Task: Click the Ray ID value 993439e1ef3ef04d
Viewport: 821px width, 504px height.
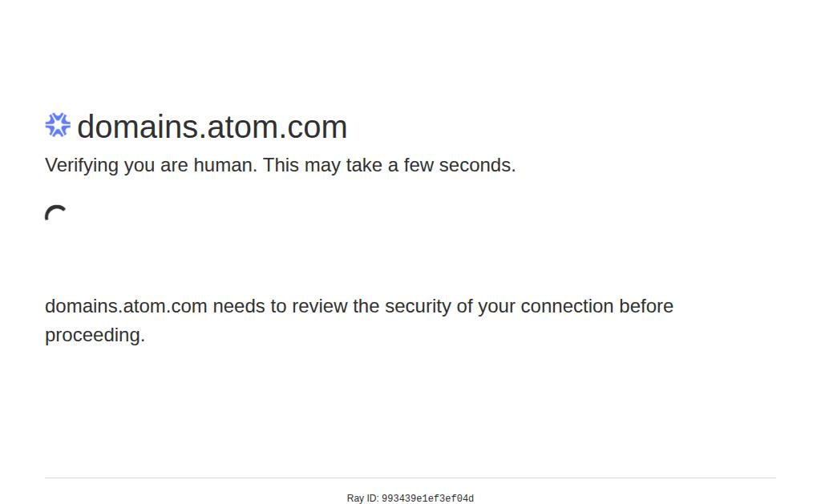Action: click(427, 498)
